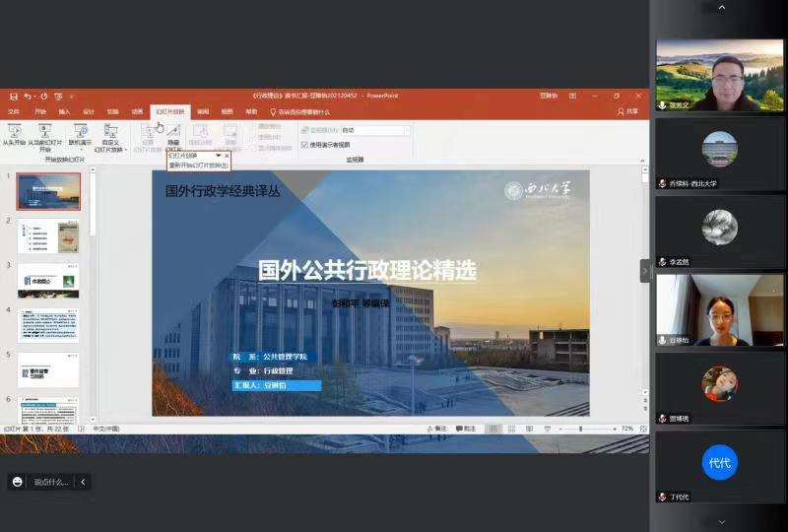
Task: Collapse the chat bar with the left chevron
Action: 83,482
